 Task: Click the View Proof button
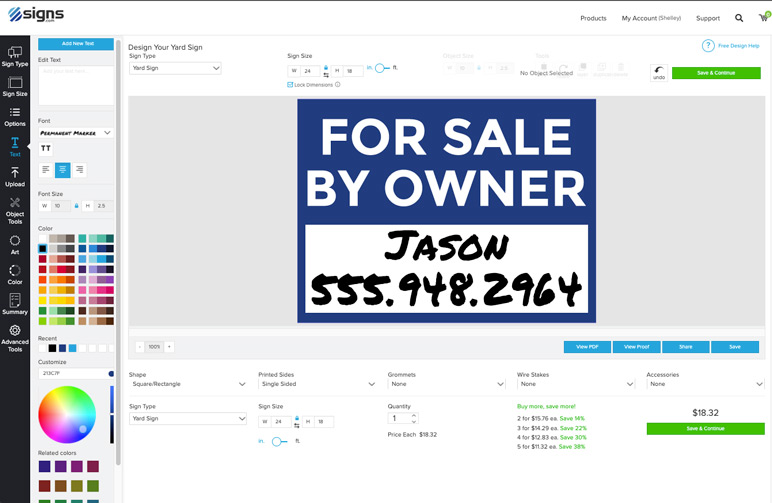click(x=637, y=347)
